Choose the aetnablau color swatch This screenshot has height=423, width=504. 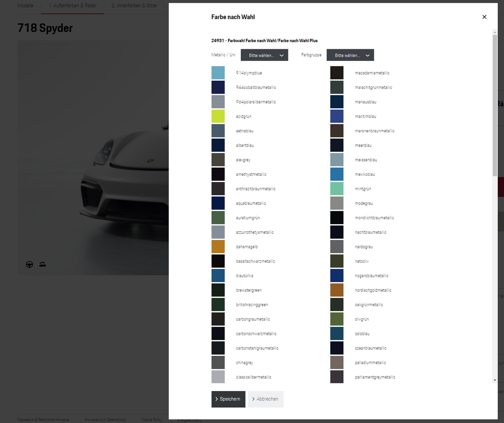point(218,131)
